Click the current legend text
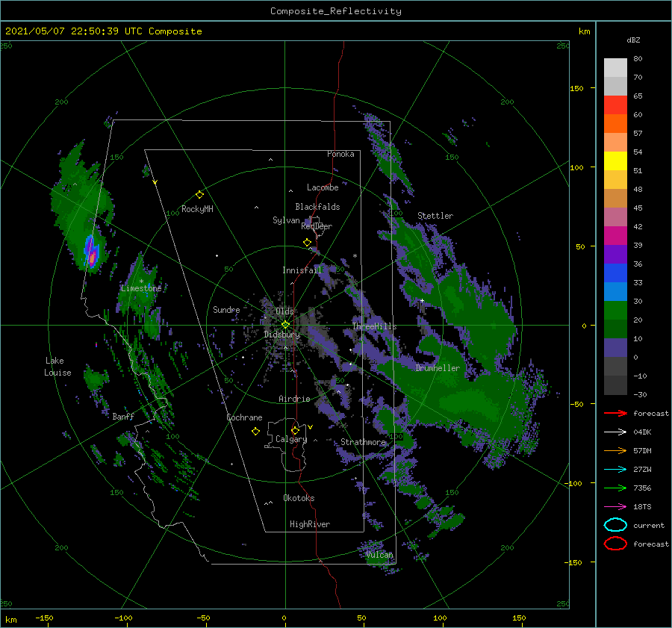Viewport: 672px width, 628px height. [649, 525]
